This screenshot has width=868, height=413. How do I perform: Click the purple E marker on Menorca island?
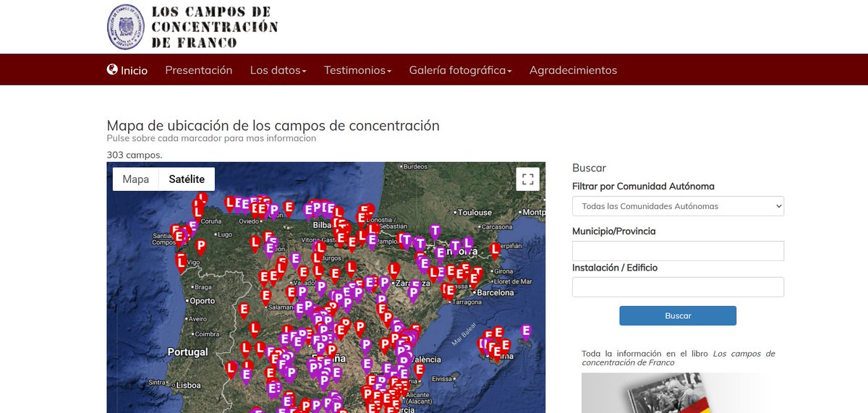[x=526, y=332]
